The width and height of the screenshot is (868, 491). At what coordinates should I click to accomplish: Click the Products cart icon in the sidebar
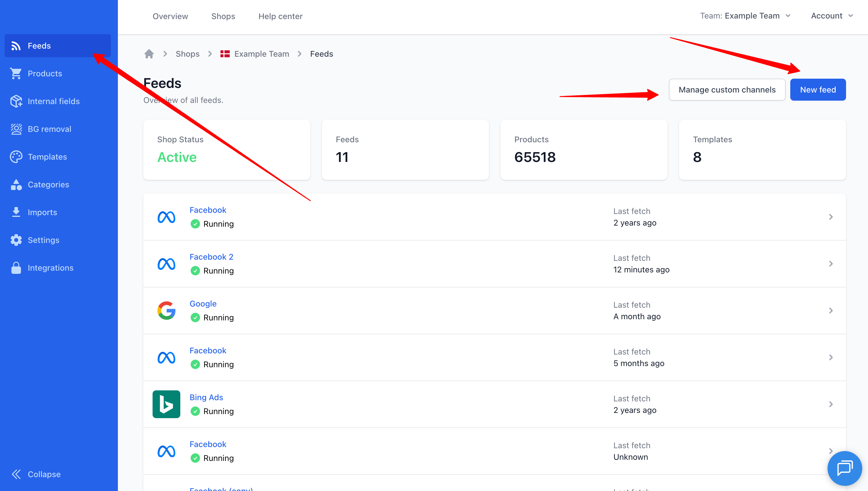coord(16,73)
